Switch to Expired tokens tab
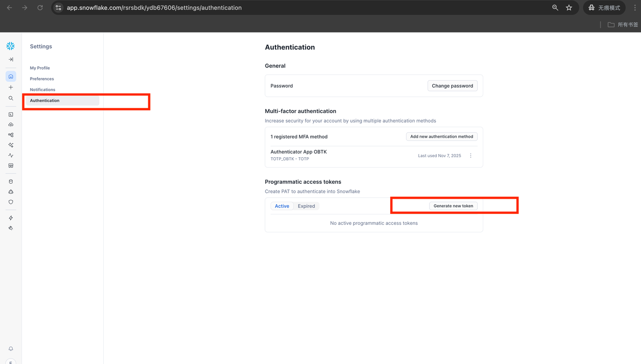This screenshot has height=364, width=641. click(x=306, y=206)
